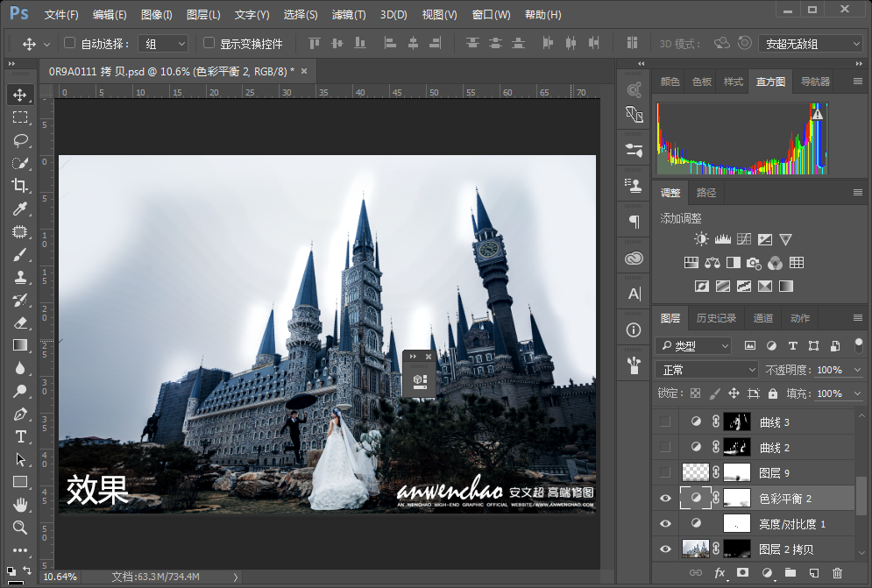Viewport: 872px width, 588px height.
Task: Click the histogram cache warning triangle
Action: tap(817, 115)
